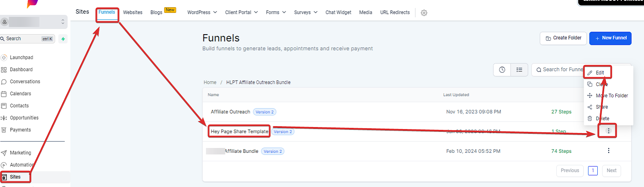
Task: Expand the account switcher arrows
Action: click(63, 22)
